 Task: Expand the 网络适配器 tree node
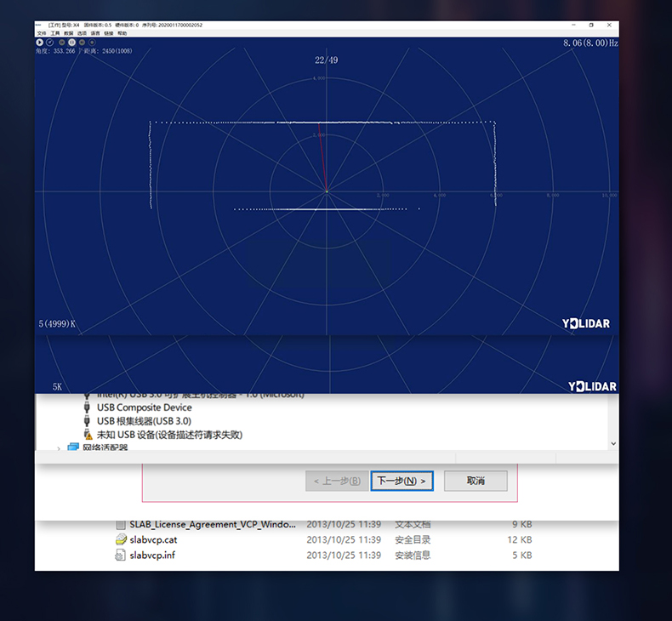point(60,447)
